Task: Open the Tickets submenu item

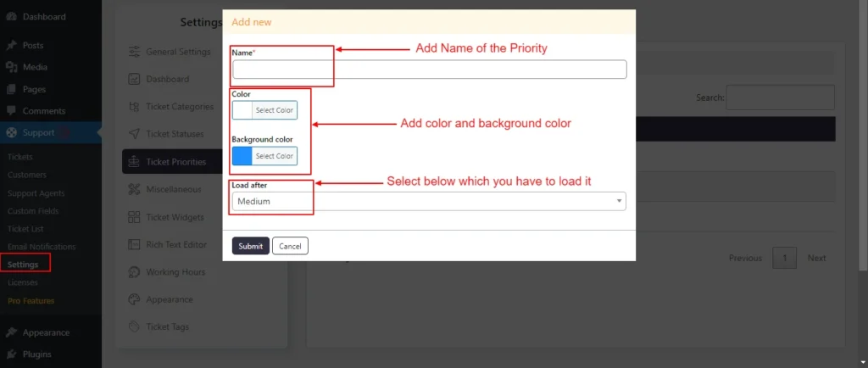Action: pos(20,157)
